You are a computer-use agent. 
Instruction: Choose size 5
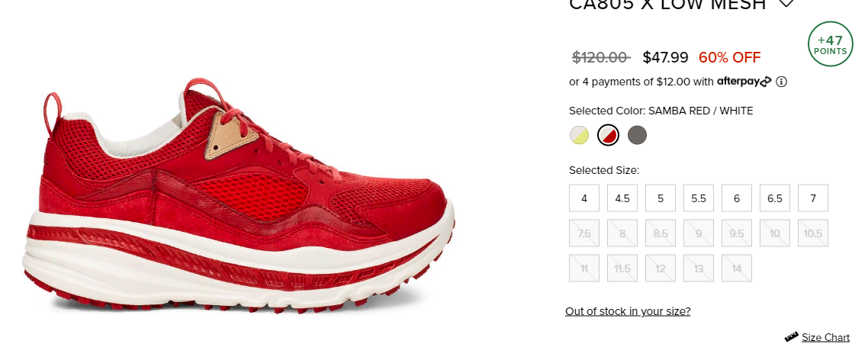[x=661, y=198]
